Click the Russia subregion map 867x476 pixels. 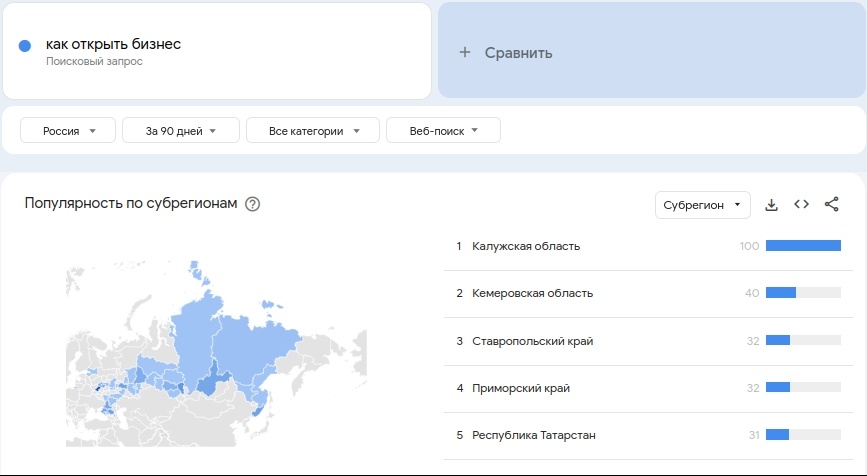[216, 353]
